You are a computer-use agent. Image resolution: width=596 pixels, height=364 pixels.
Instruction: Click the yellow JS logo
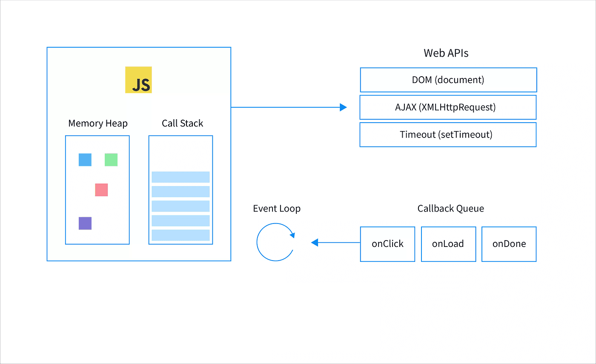tap(138, 80)
